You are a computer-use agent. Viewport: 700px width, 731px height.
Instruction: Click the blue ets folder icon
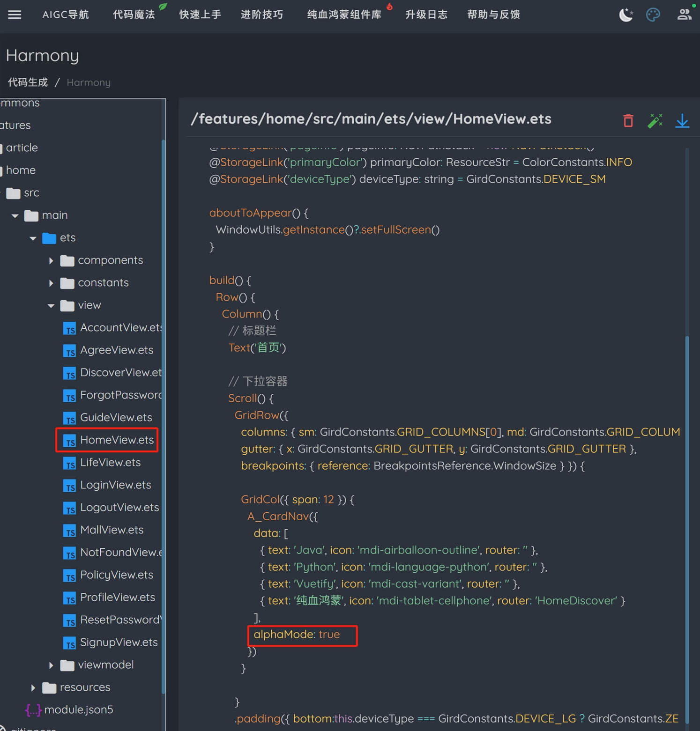49,238
